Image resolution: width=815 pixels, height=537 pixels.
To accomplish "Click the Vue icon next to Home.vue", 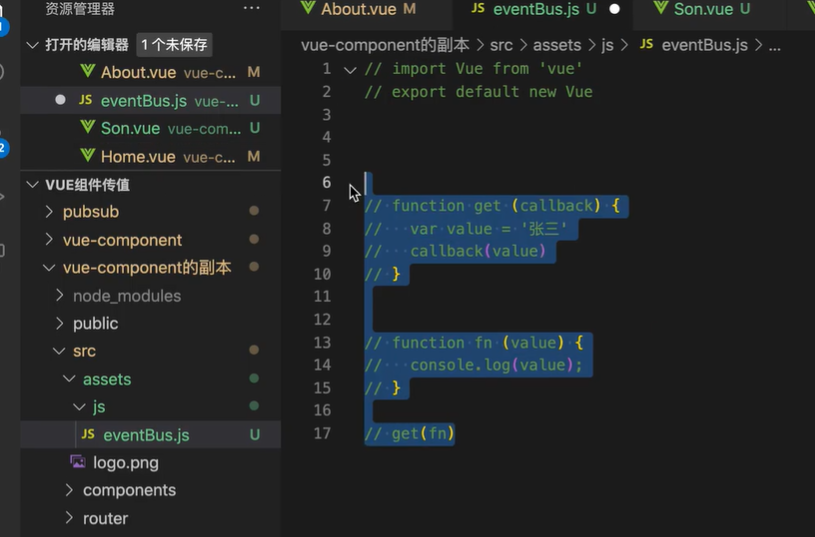I will click(88, 155).
